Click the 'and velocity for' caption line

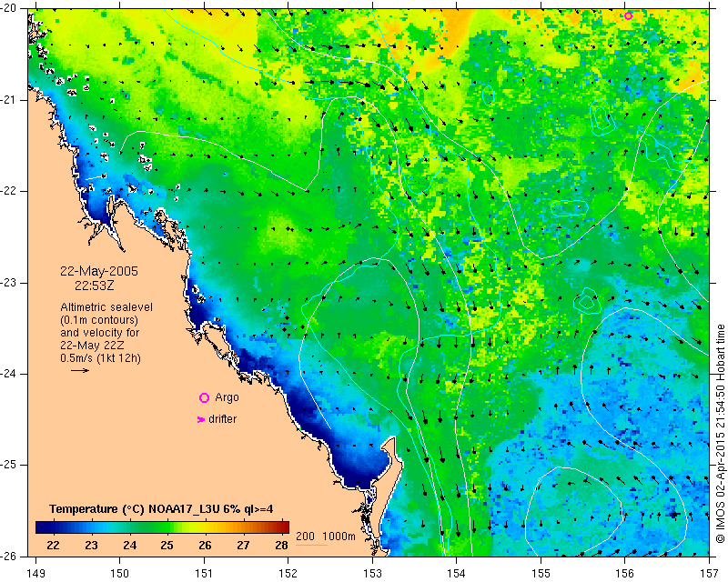click(x=100, y=333)
